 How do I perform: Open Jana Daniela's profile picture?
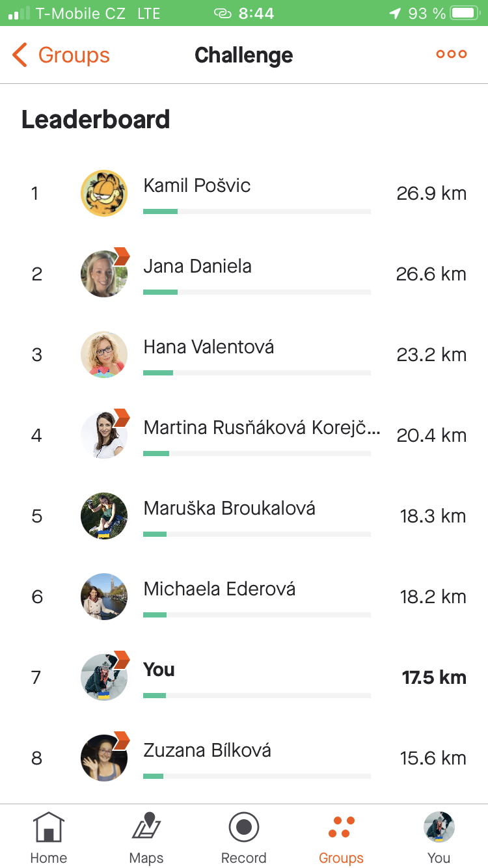104,274
